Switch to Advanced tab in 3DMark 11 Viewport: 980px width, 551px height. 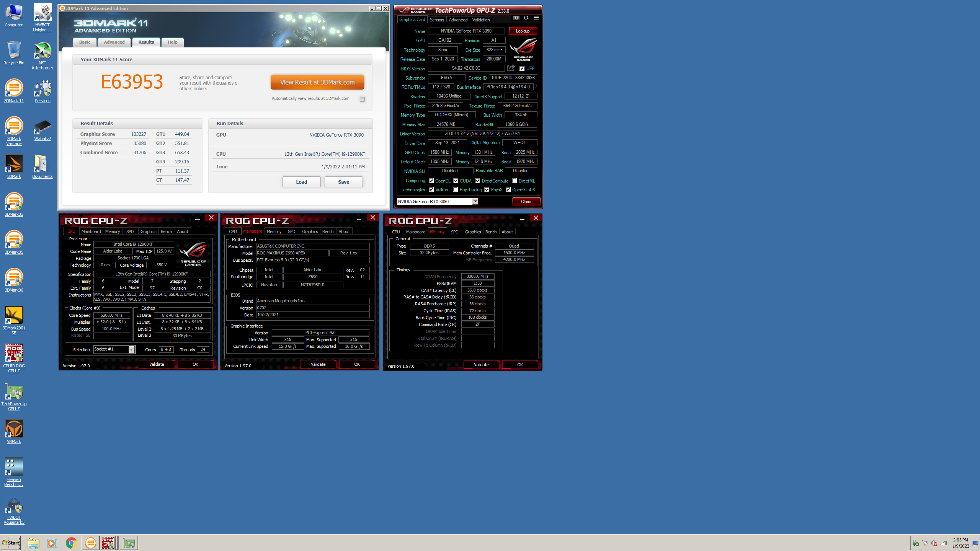point(114,42)
